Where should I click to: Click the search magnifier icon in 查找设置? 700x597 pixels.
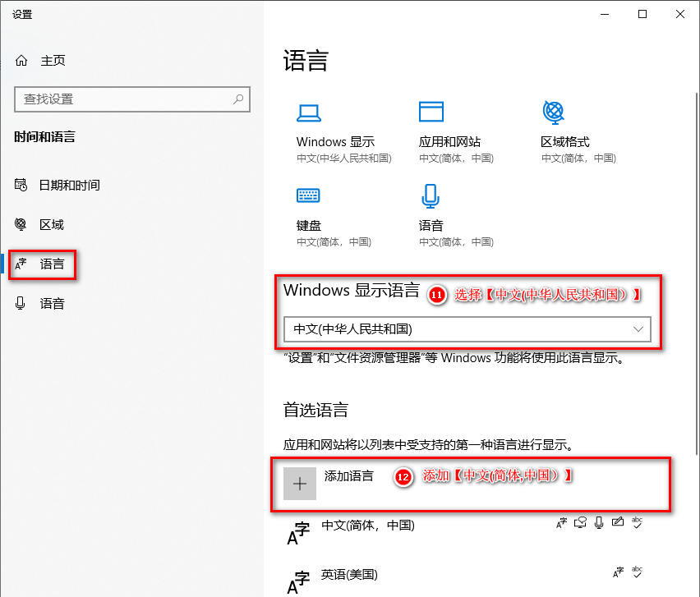coord(238,99)
